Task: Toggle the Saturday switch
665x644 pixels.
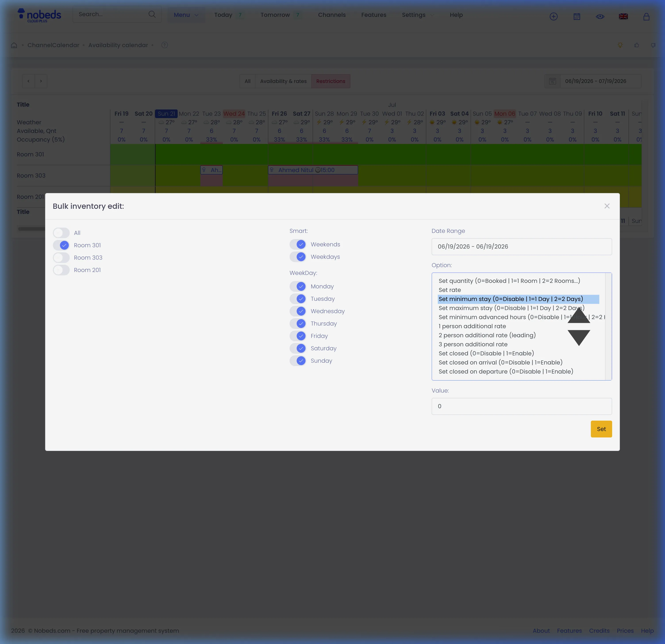Action: pos(298,348)
